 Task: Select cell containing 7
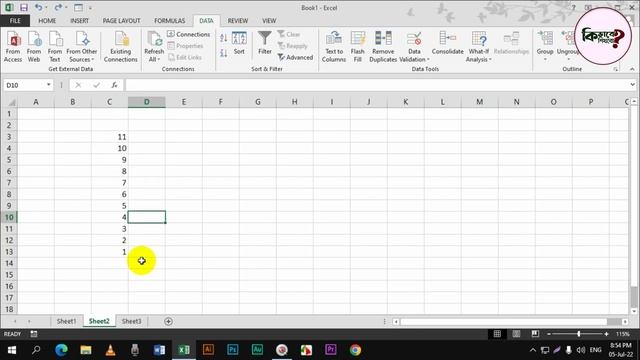tap(109, 183)
